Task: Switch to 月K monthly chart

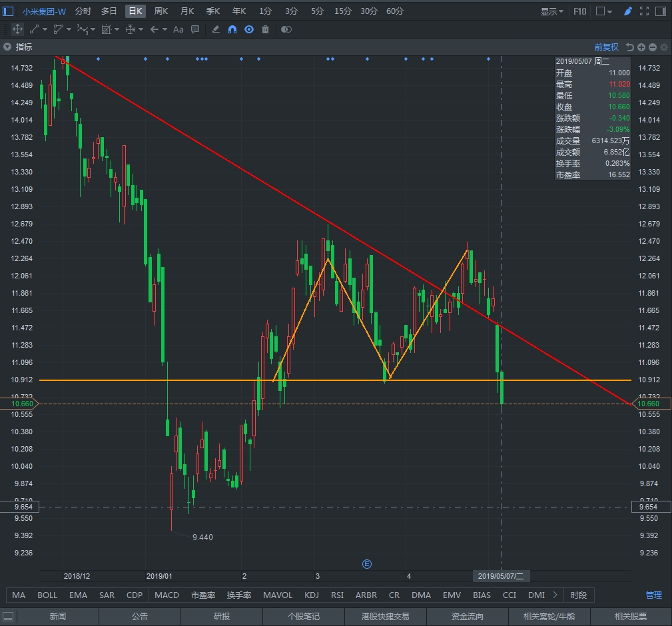Action: pos(187,11)
